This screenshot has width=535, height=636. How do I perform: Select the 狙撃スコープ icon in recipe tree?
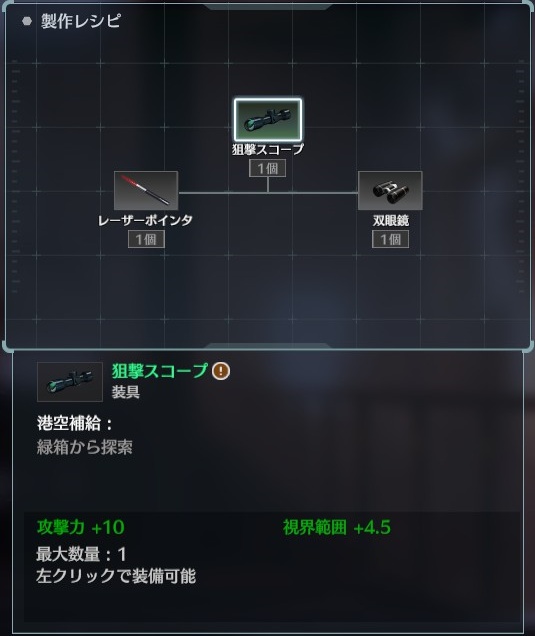(268, 120)
